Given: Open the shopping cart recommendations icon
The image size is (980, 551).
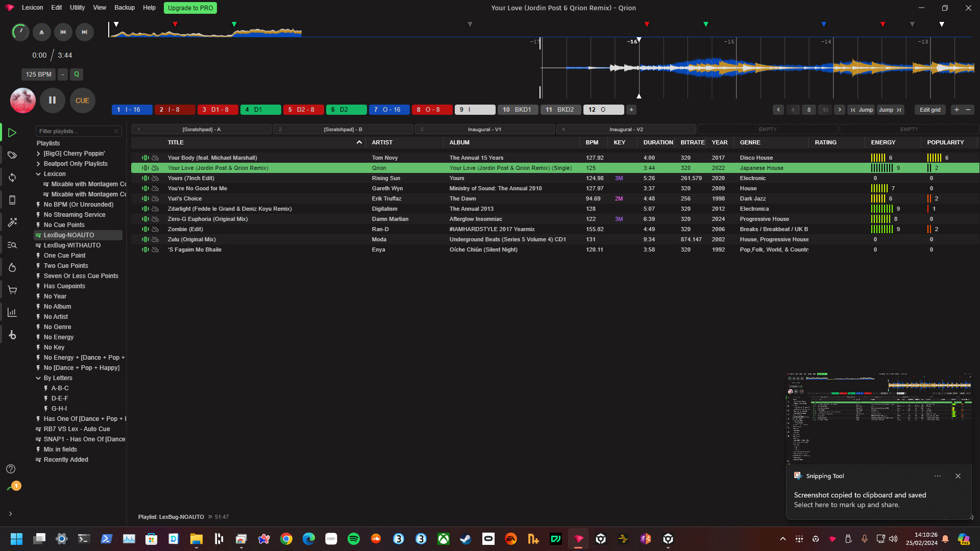Looking at the screenshot, I should (12, 290).
